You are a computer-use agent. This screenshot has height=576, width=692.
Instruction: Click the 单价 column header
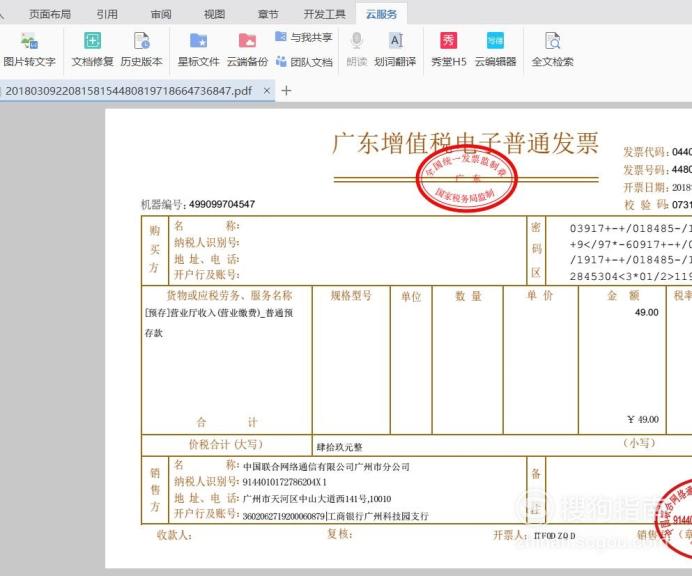(540, 295)
